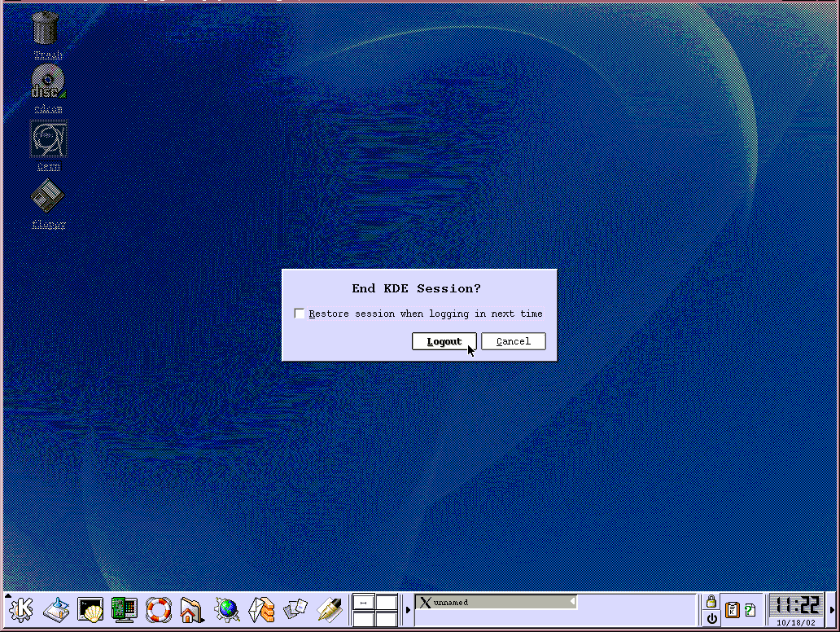Lock the screen with padlock icon
Viewport: 840px width, 632px height.
pyautogui.click(x=711, y=601)
